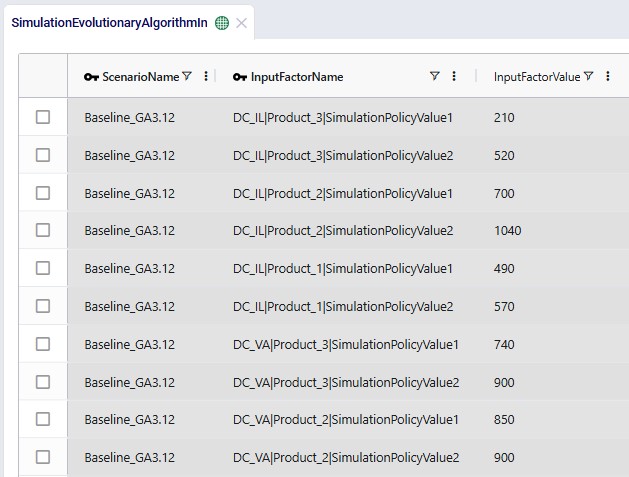Select cell DC_IL|Product_1|SimulationPolicyValue1
The height and width of the screenshot is (477, 629).
(x=343, y=268)
